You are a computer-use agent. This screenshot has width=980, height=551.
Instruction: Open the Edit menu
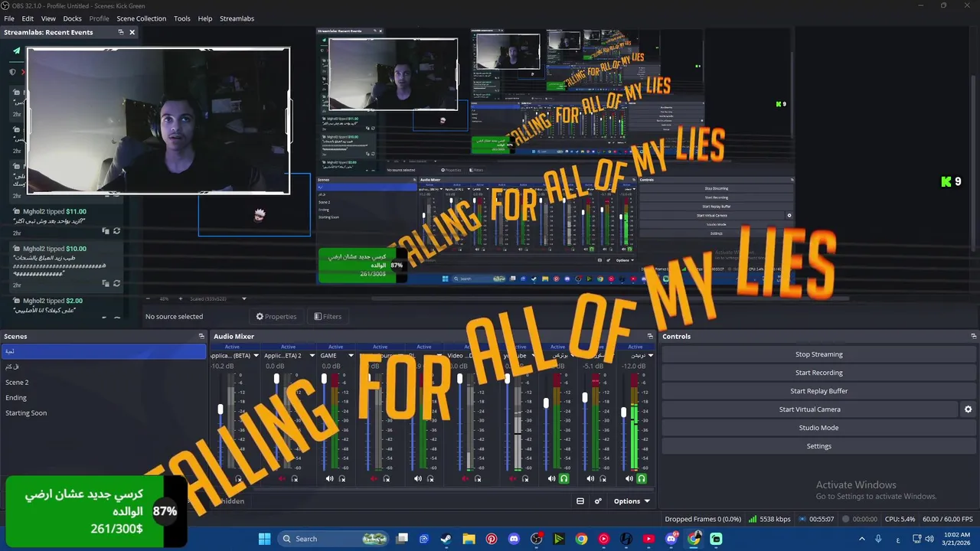tap(28, 18)
